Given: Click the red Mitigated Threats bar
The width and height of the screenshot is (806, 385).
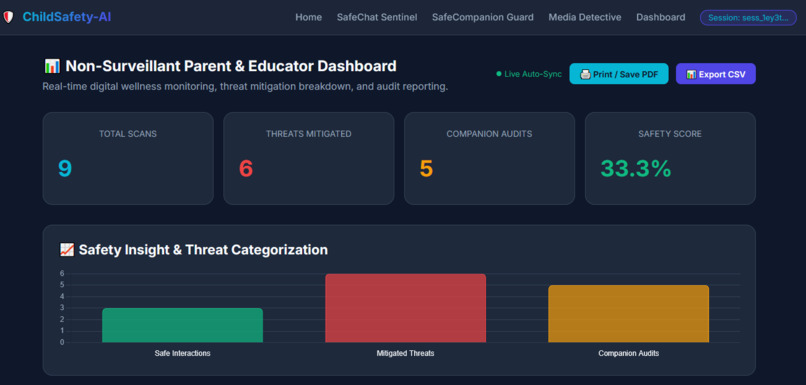Looking at the screenshot, I should pos(406,308).
